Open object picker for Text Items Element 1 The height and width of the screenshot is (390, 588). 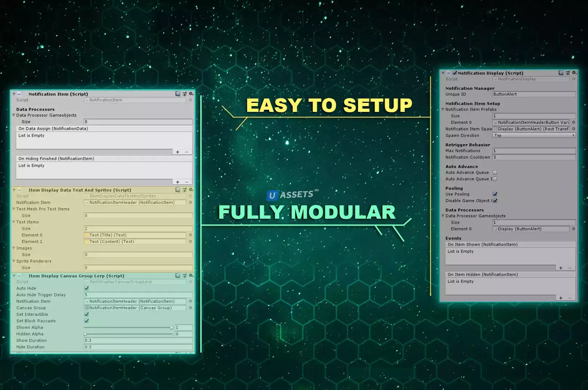pos(190,242)
